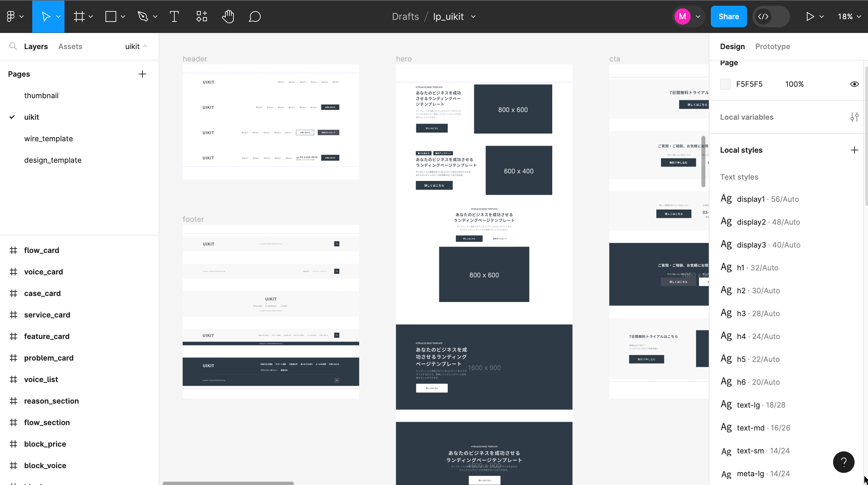Expand the zoom level 18% dropdown
Viewport: 868px width, 485px height.
pyautogui.click(x=849, y=16)
